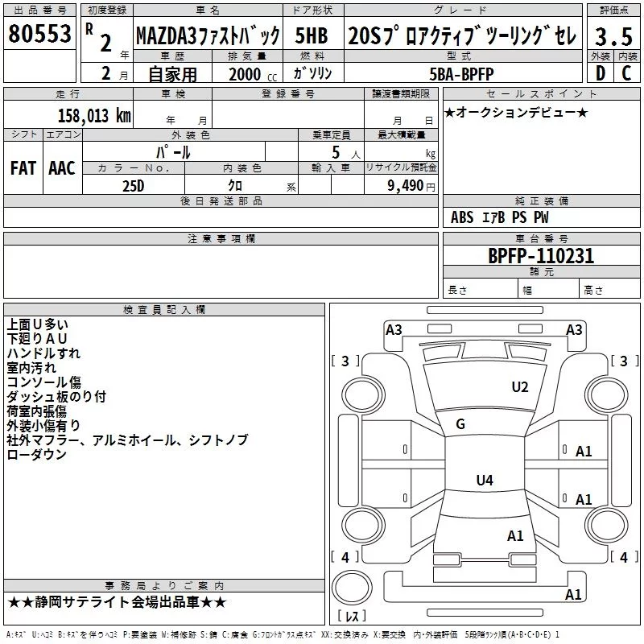Click interior grade C
This screenshot has height=644, width=644.
coord(626,73)
